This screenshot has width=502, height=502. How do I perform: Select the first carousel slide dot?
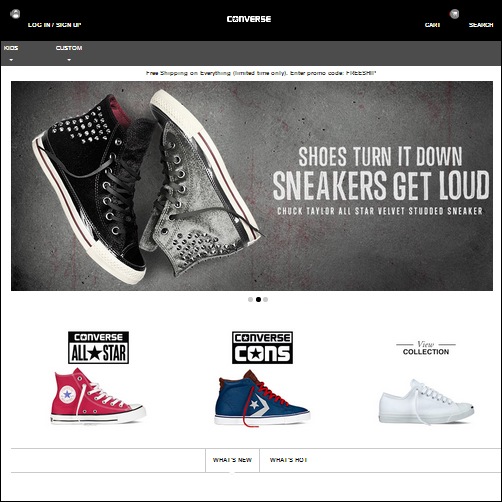tap(250, 299)
